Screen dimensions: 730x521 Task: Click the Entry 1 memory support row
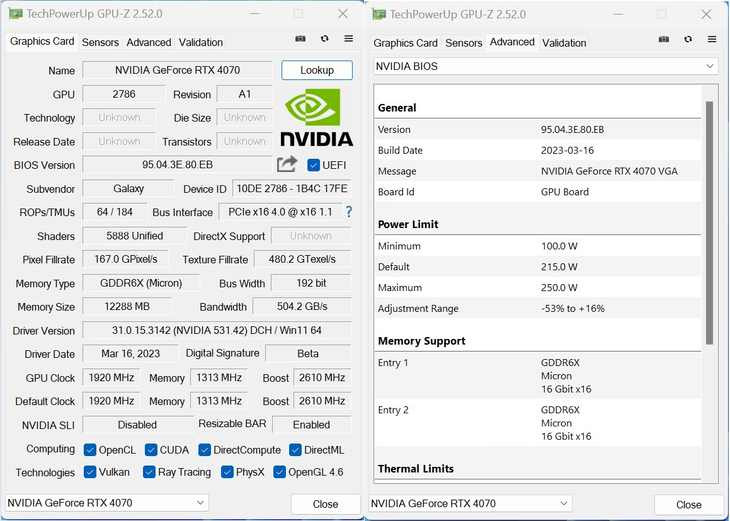pyautogui.click(x=538, y=375)
